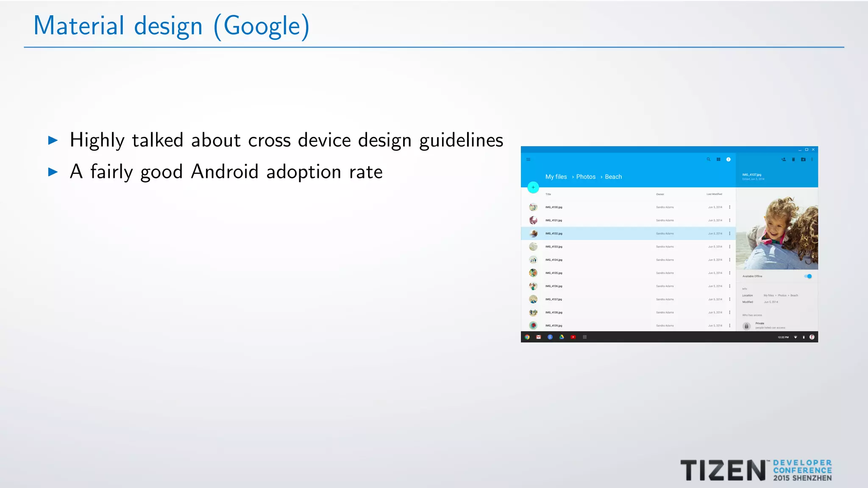Toggle Available Offline switch

pos(808,276)
